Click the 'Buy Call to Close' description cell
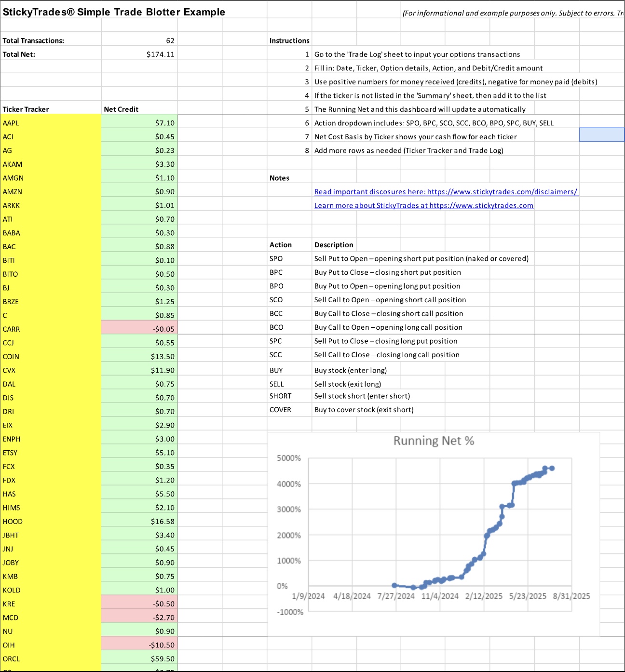The height and width of the screenshot is (672, 625). pos(389,314)
